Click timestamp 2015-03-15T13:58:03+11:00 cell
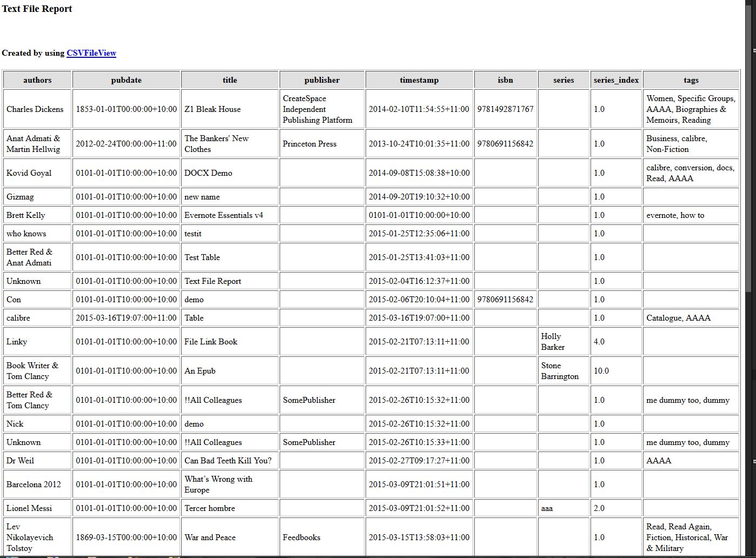Image resolution: width=756 pixels, height=558 pixels. 419,537
